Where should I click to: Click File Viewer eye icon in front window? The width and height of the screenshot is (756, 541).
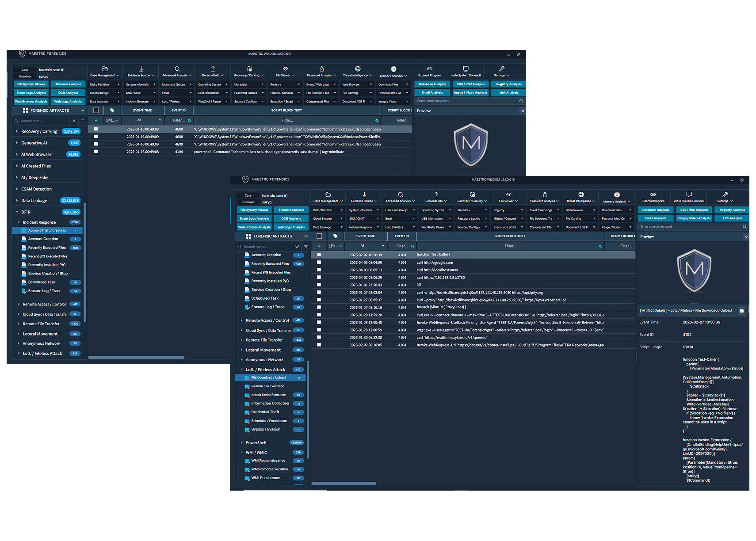coord(509,194)
